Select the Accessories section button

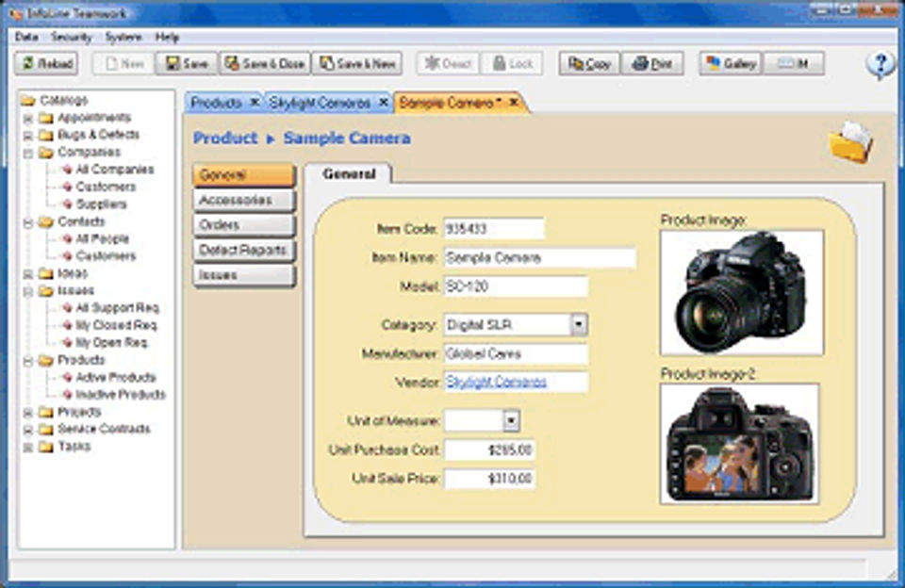click(243, 201)
